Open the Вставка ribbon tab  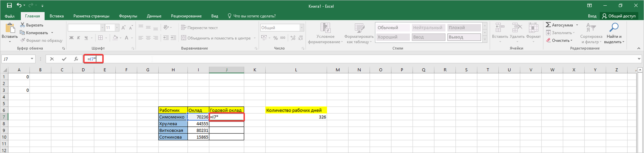coord(57,16)
